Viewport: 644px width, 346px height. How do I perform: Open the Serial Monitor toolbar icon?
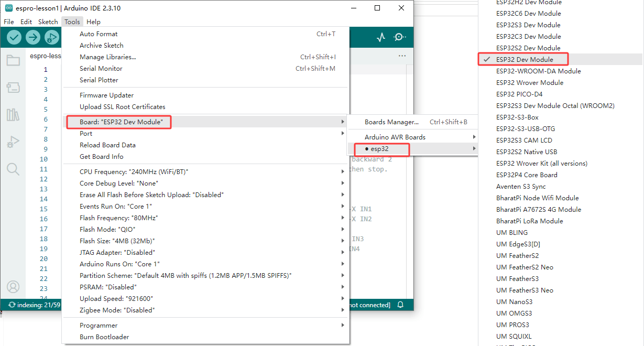[x=400, y=37]
